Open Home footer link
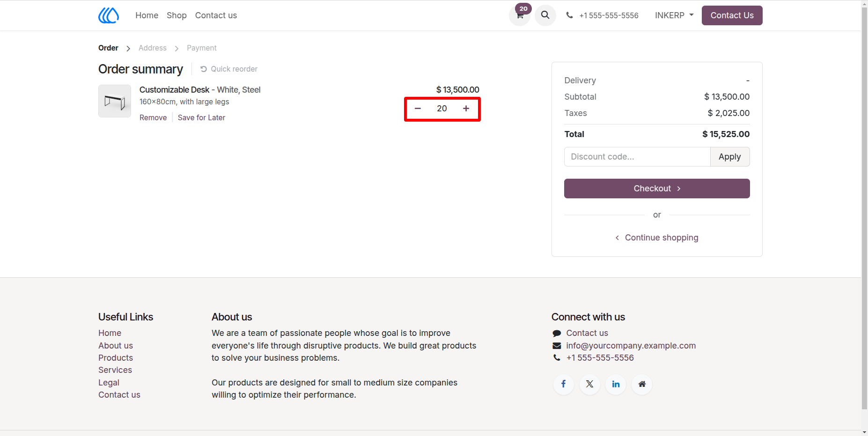The image size is (868, 436). tap(110, 333)
